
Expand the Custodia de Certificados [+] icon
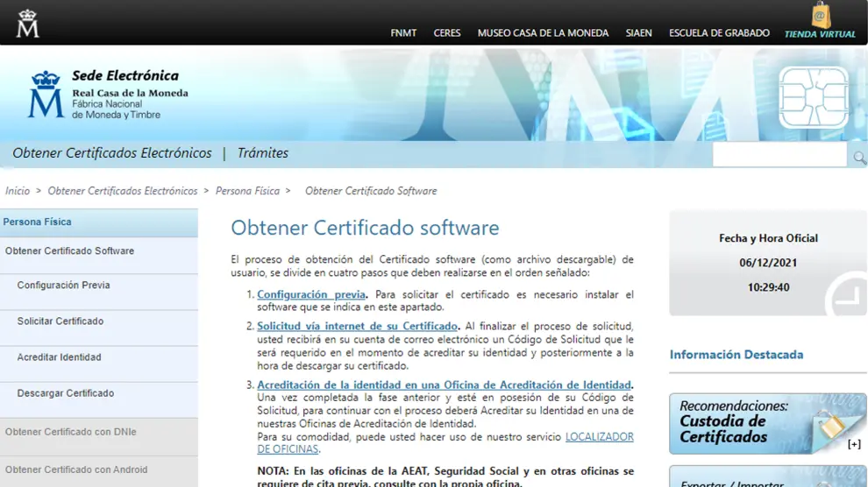[x=854, y=444]
